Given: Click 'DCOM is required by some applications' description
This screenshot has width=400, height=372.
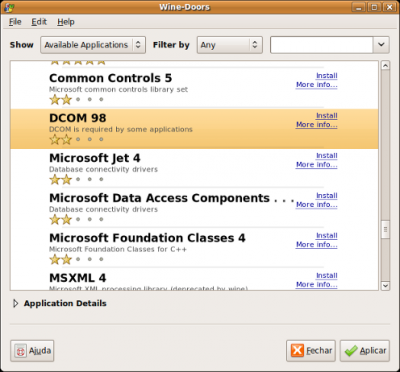Looking at the screenshot, I should point(121,129).
